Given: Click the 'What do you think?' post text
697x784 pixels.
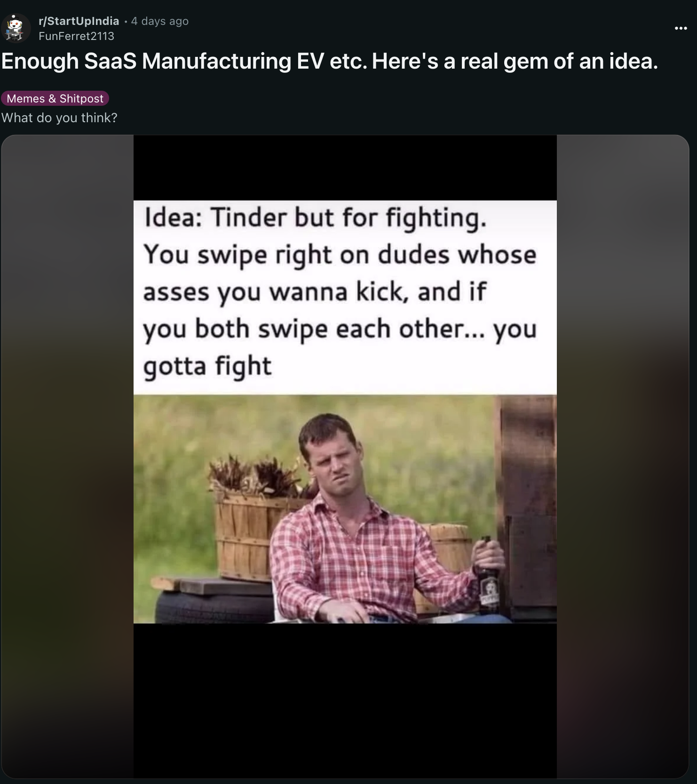Looking at the screenshot, I should [x=59, y=118].
